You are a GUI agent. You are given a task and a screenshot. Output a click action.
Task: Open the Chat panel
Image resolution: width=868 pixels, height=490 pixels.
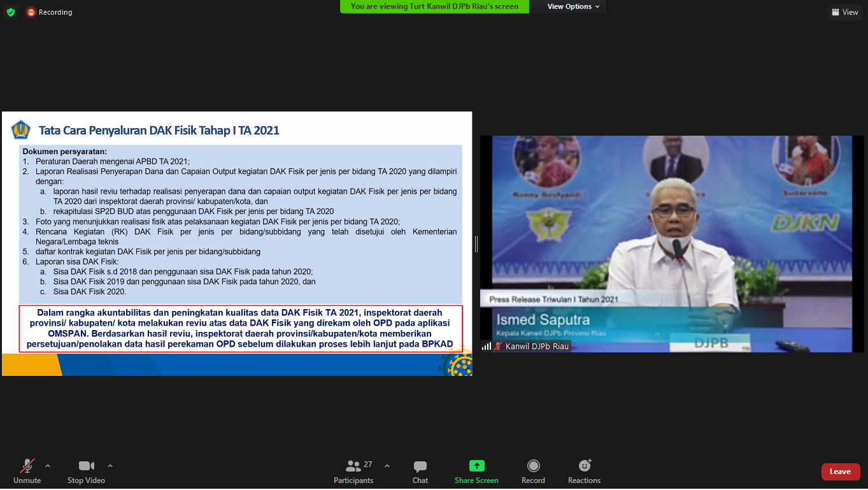pos(420,472)
